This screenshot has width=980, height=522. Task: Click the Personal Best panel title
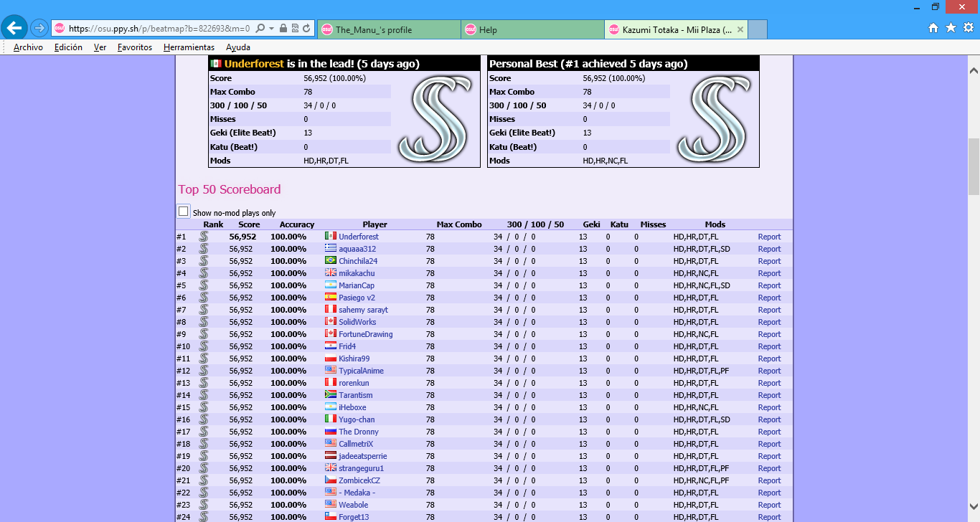pos(588,64)
